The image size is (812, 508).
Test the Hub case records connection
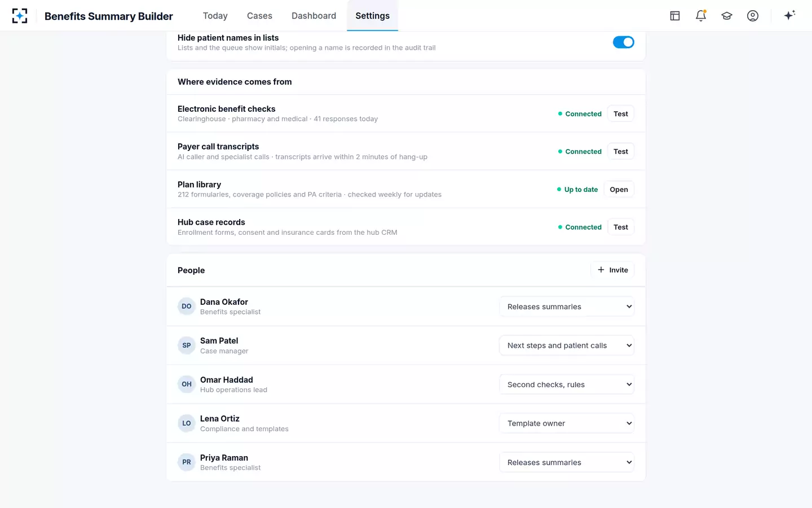click(621, 227)
